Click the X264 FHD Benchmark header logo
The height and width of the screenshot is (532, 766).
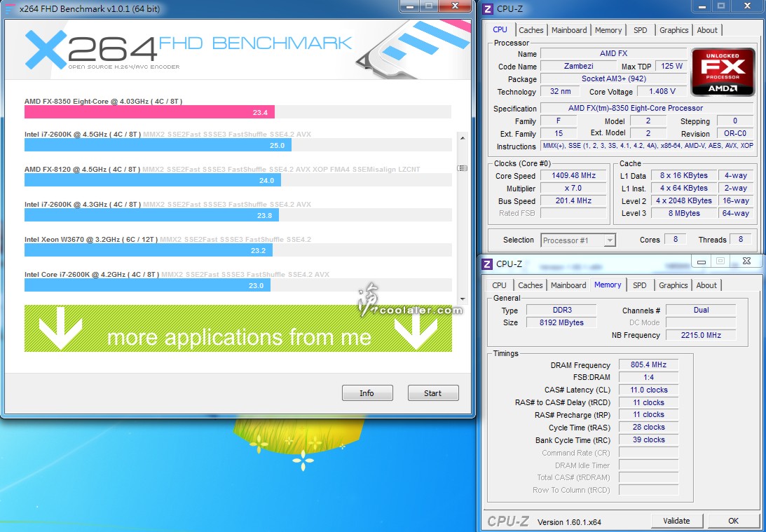[x=188, y=49]
